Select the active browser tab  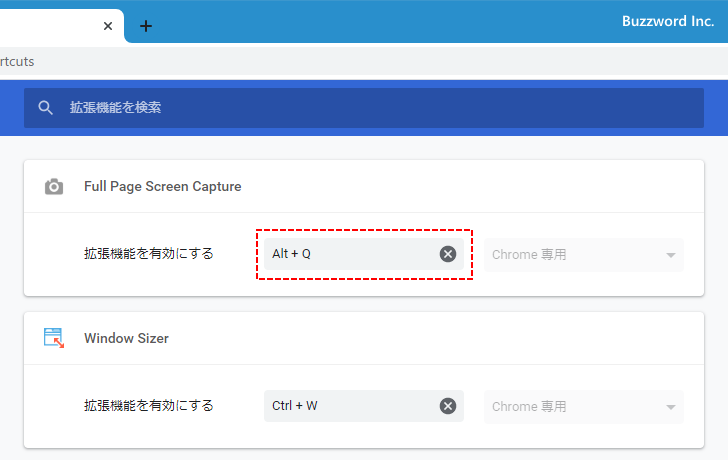pos(56,26)
